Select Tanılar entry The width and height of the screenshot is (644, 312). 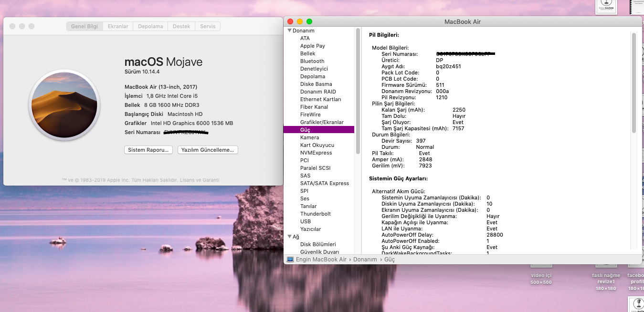pos(308,206)
